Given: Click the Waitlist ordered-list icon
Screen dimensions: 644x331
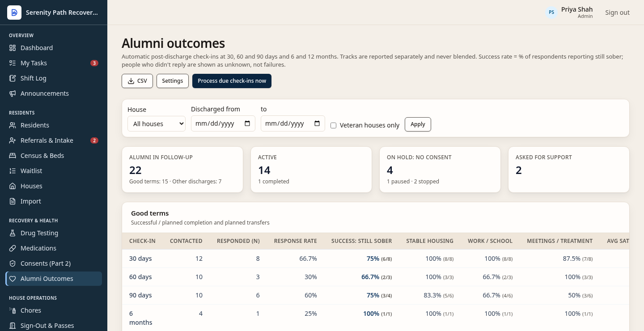Looking at the screenshot, I should pos(13,171).
